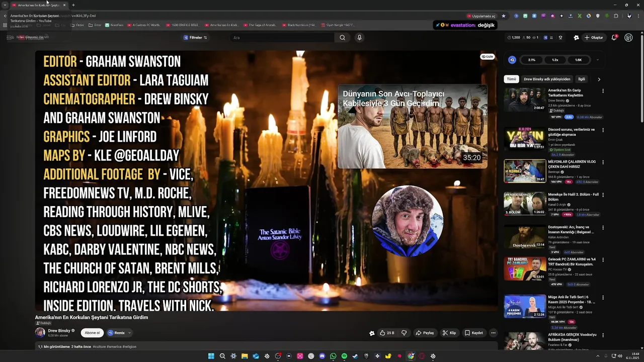Open WhatsApp from the taskbar
Image resolution: width=644 pixels, height=362 pixels.
click(x=333, y=356)
